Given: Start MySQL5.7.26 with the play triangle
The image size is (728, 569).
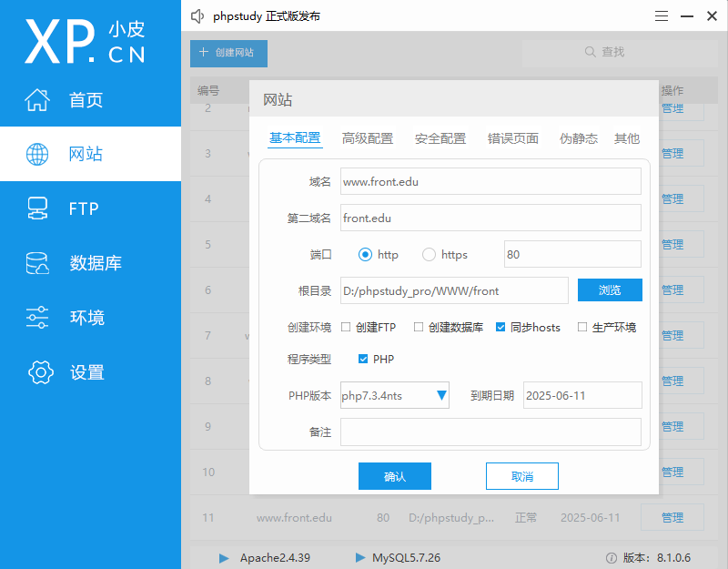Looking at the screenshot, I should pos(359,557).
